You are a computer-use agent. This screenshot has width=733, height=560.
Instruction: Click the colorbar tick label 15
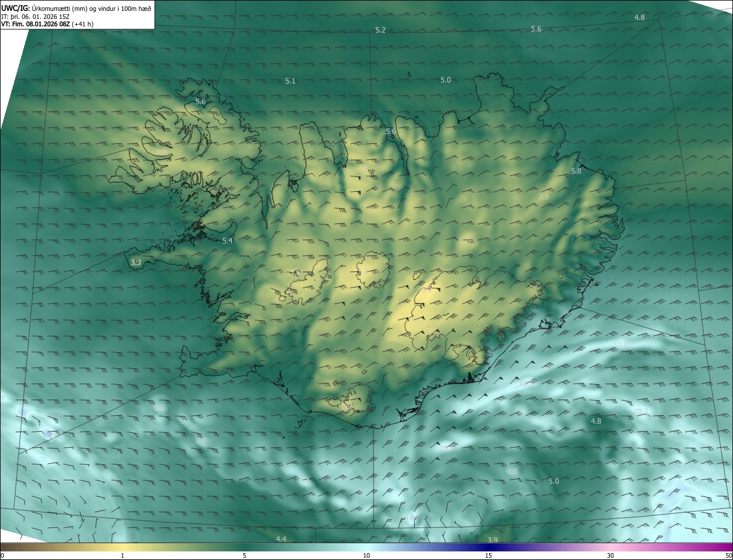point(488,555)
